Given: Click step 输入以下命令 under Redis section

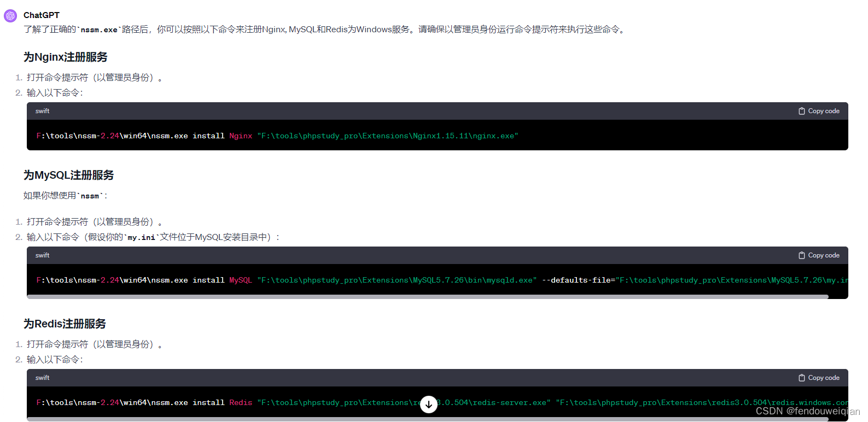Looking at the screenshot, I should click(55, 360).
